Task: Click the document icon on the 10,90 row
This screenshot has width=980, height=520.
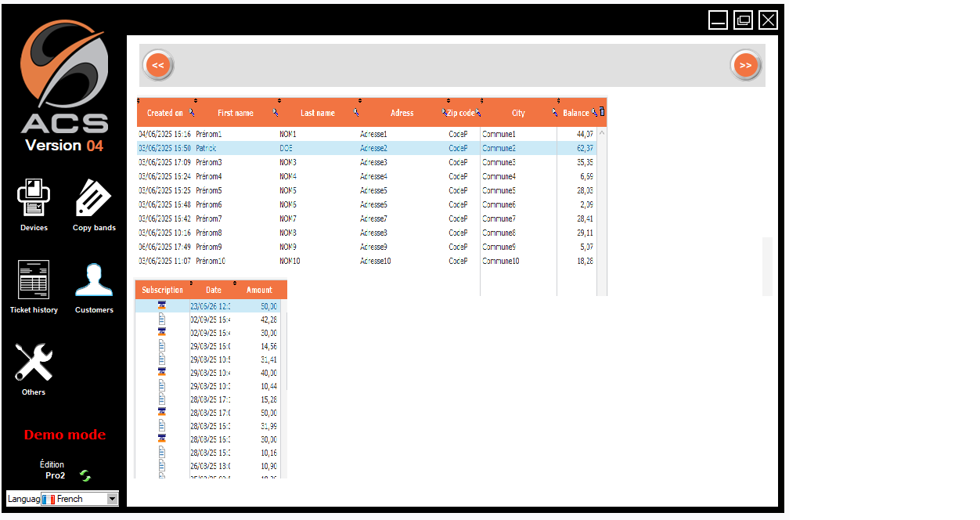Action: (x=162, y=466)
